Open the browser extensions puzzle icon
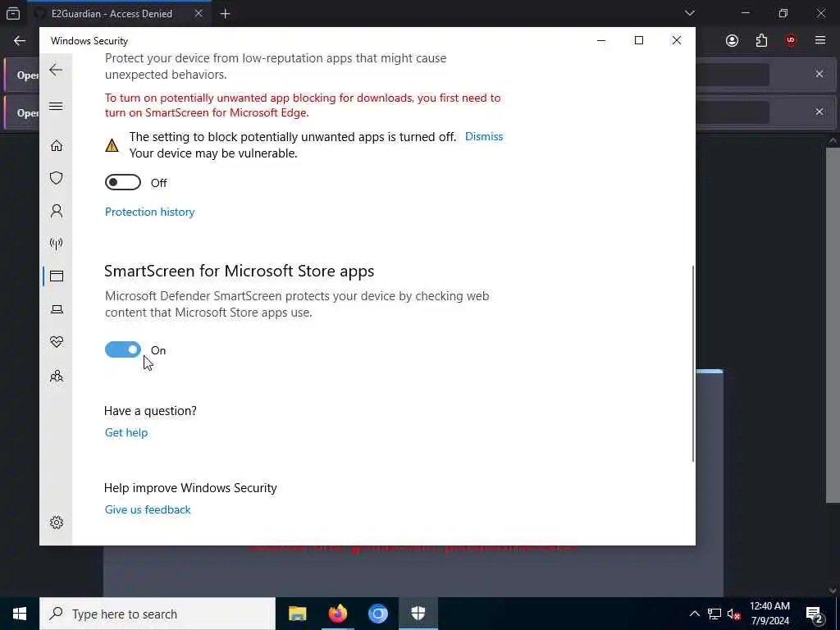Screen dimensions: 840x630 761,41
